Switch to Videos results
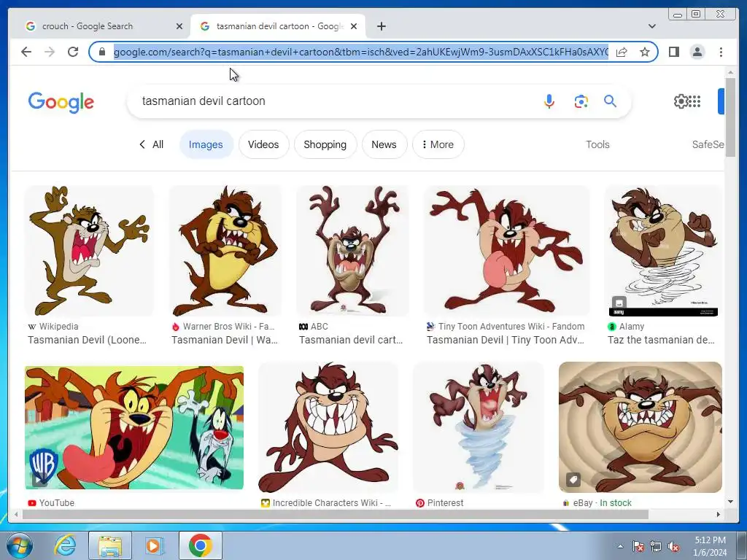This screenshot has height=560, width=747. pos(263,144)
